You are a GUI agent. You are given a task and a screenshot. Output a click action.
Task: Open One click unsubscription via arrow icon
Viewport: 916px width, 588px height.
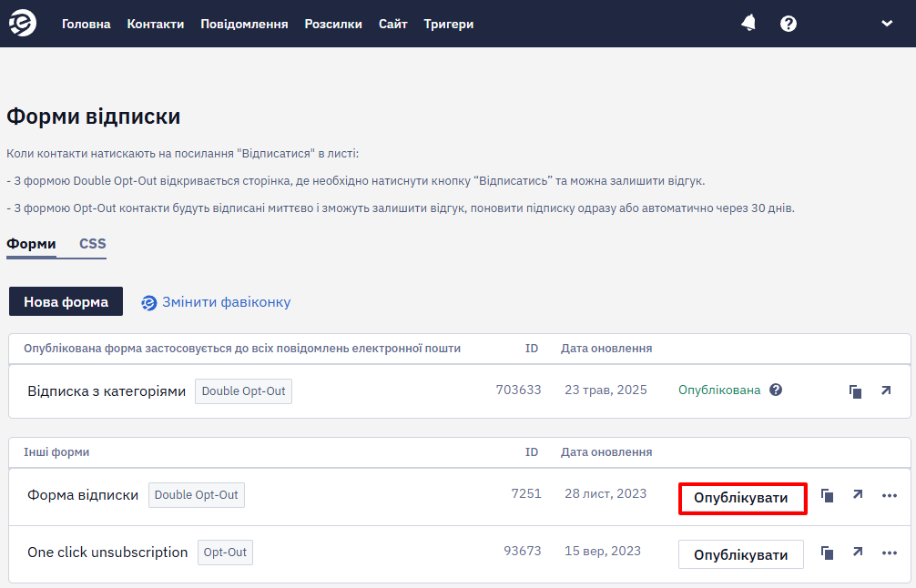tap(858, 552)
